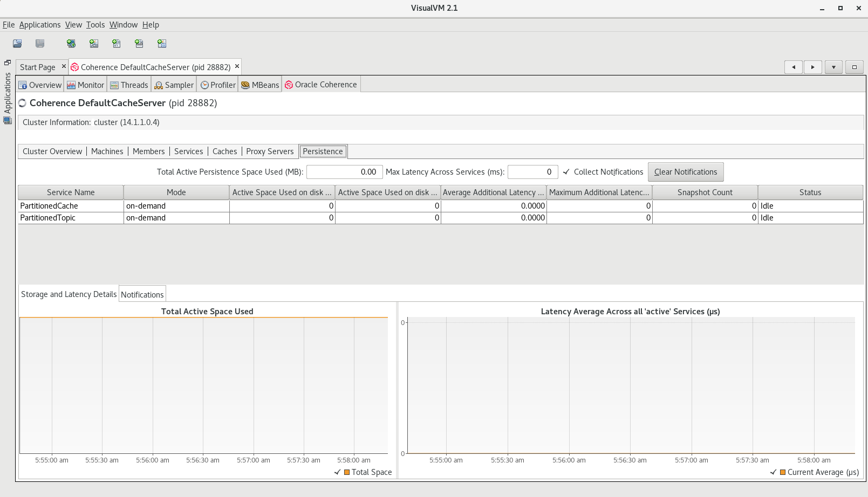
Task: Open the File menu
Action: click(x=9, y=25)
